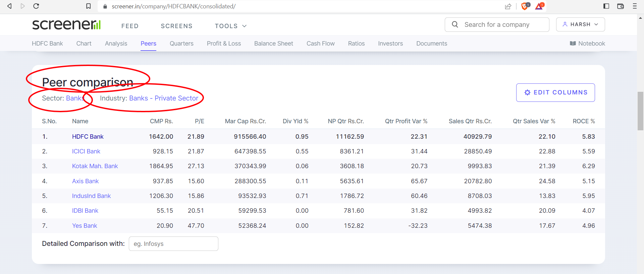644x274 pixels.
Task: Open the browser hamburger menu
Action: pyautogui.click(x=635, y=6)
